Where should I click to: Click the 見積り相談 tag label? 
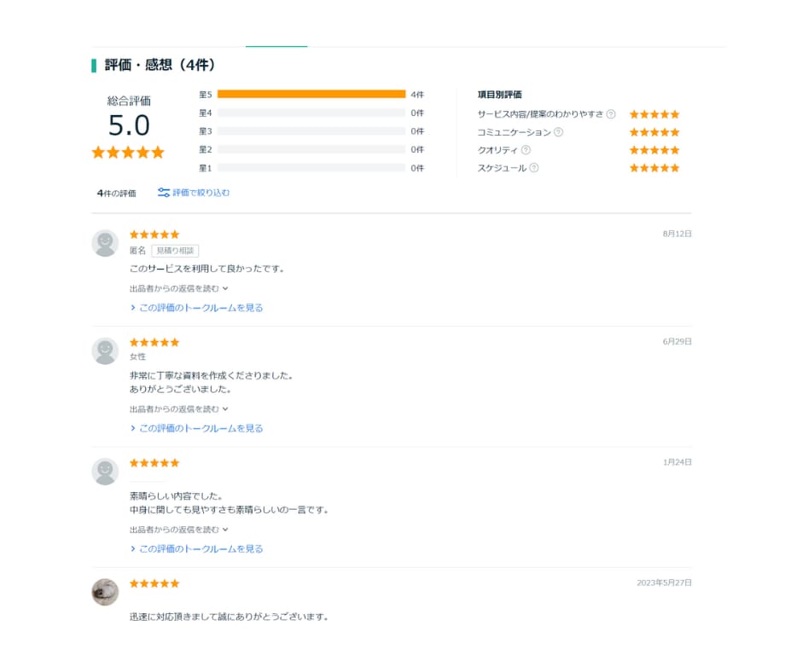pos(175,251)
